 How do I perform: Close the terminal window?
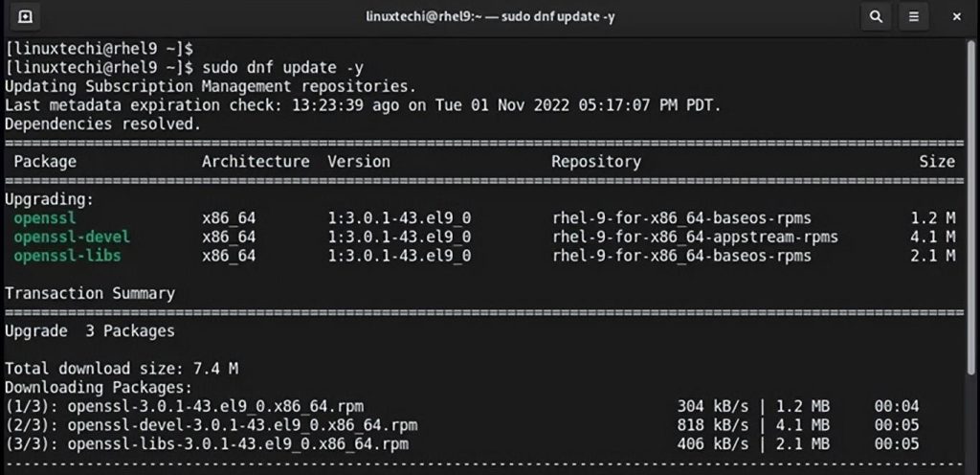pyautogui.click(x=956, y=17)
